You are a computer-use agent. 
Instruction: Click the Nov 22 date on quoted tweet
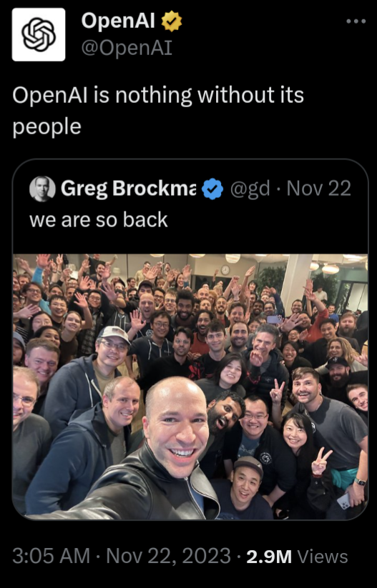coord(319,188)
